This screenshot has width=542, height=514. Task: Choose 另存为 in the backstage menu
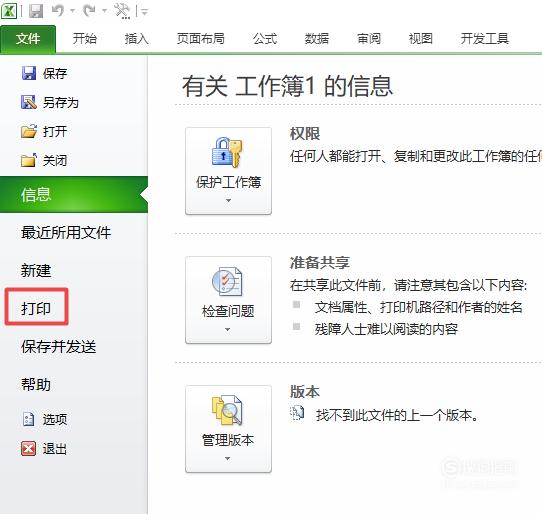[x=61, y=103]
